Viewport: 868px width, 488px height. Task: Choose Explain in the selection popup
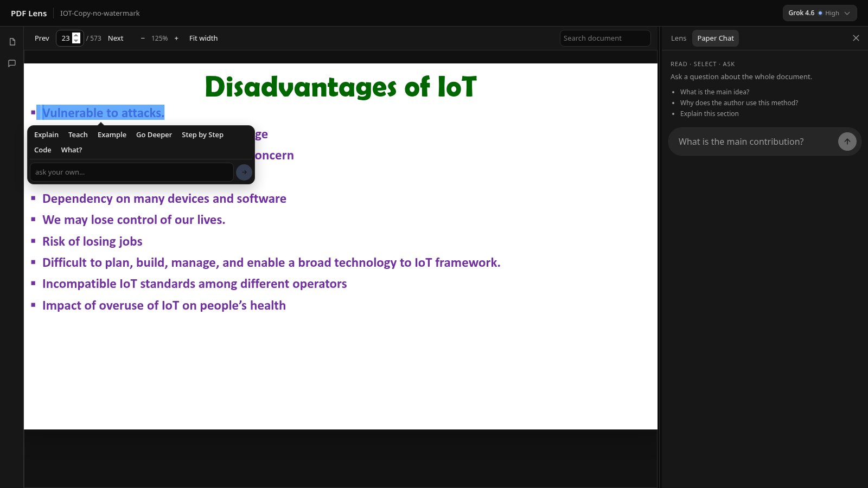[x=46, y=135]
